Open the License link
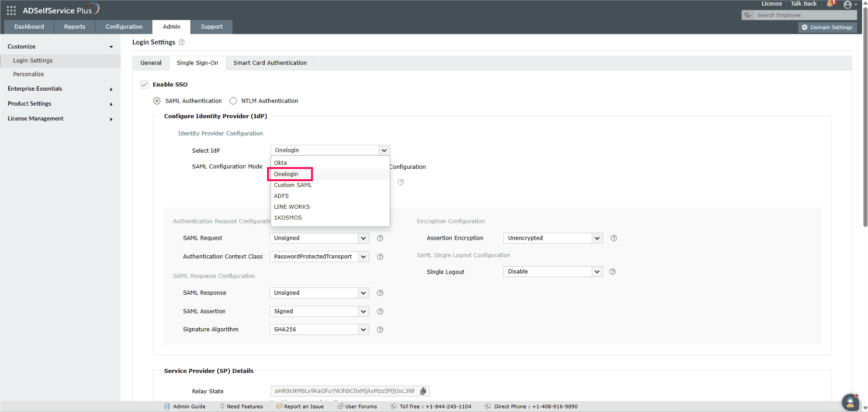 pos(772,4)
